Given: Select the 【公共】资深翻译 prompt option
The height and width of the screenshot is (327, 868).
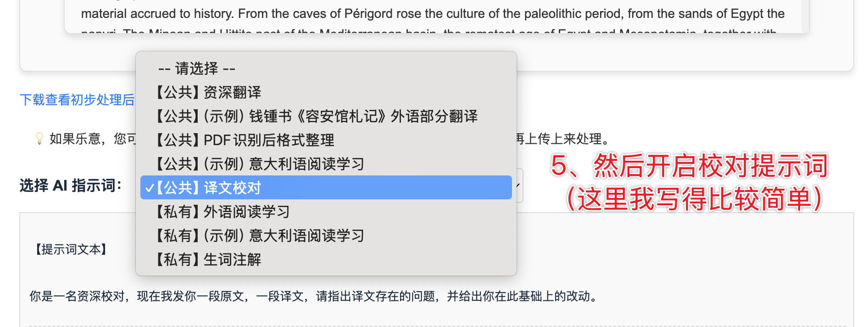Looking at the screenshot, I should coord(209,92).
